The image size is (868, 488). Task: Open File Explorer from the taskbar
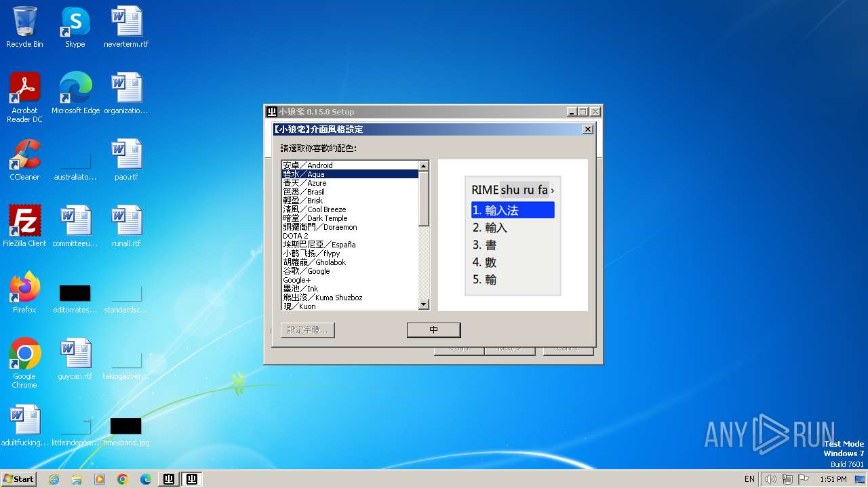click(x=77, y=479)
